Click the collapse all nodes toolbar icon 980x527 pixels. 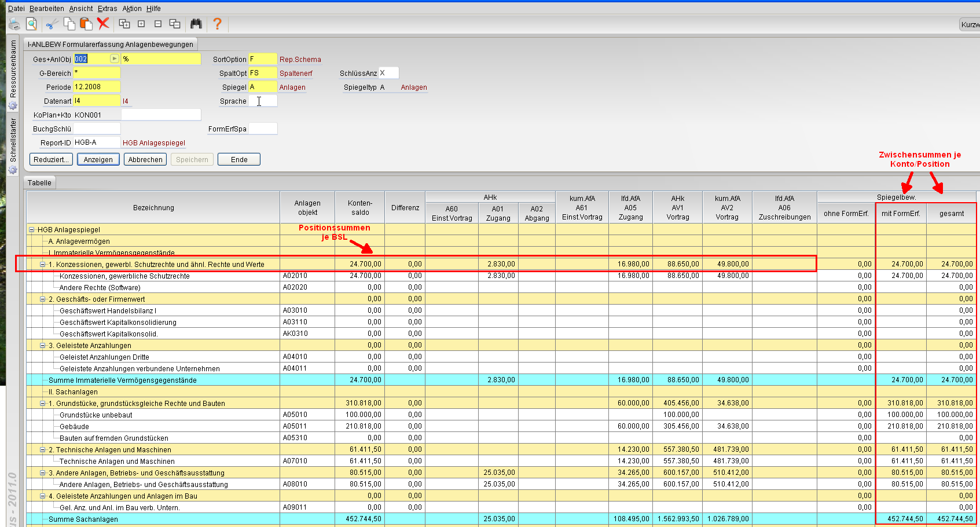[x=174, y=24]
